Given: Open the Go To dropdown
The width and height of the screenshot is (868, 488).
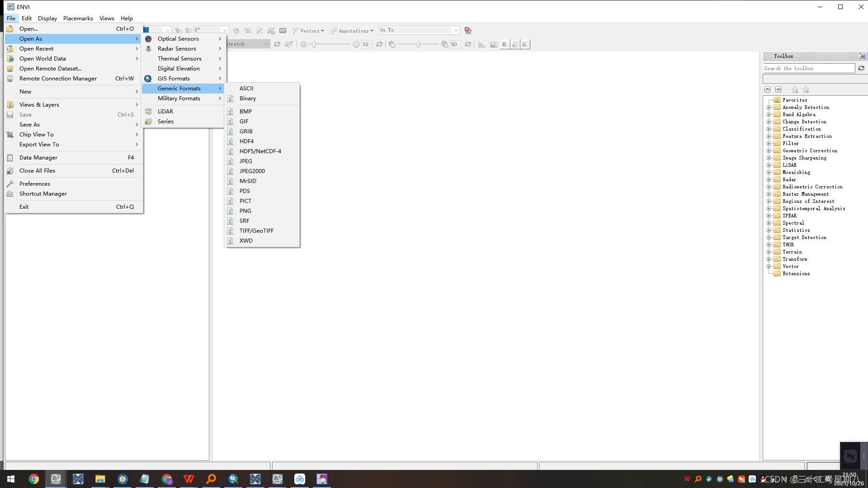Looking at the screenshot, I should [456, 30].
